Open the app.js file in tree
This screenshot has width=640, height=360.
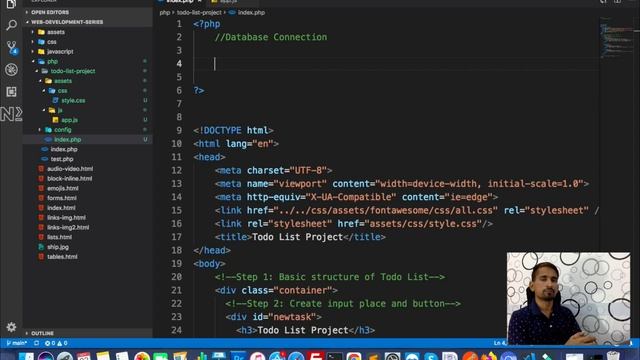(x=69, y=120)
